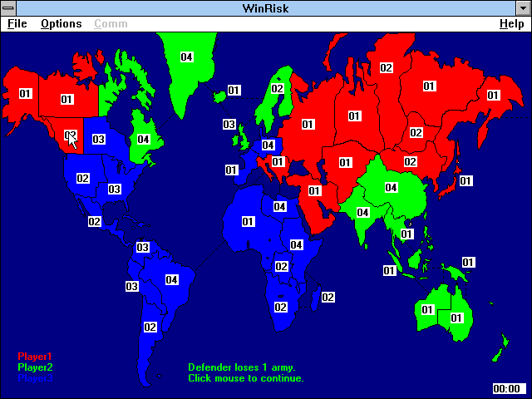Click the Player1 red legend label
This screenshot has width=532, height=399.
[35, 357]
